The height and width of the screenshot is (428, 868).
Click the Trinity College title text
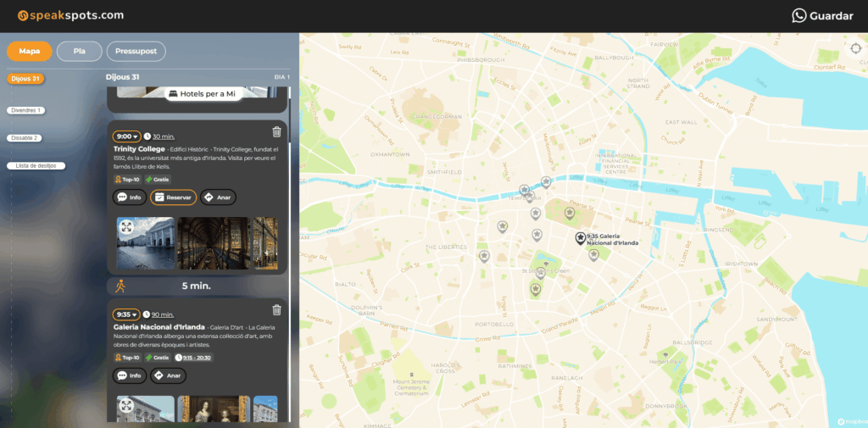[x=139, y=149]
